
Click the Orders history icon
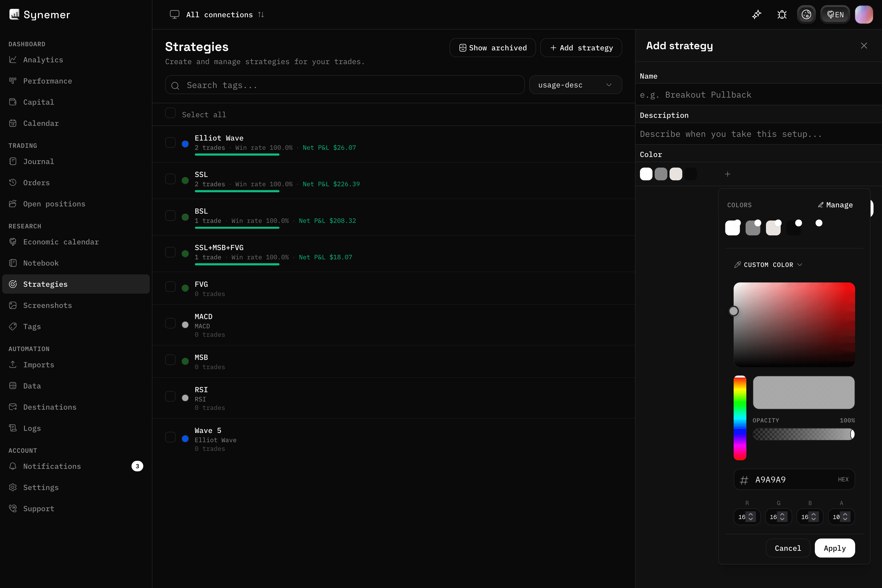pos(13,183)
